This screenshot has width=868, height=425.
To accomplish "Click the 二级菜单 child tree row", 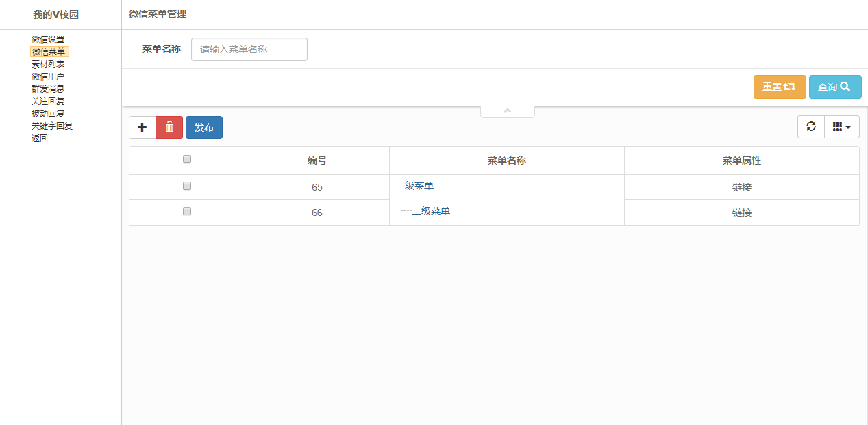I will (431, 211).
